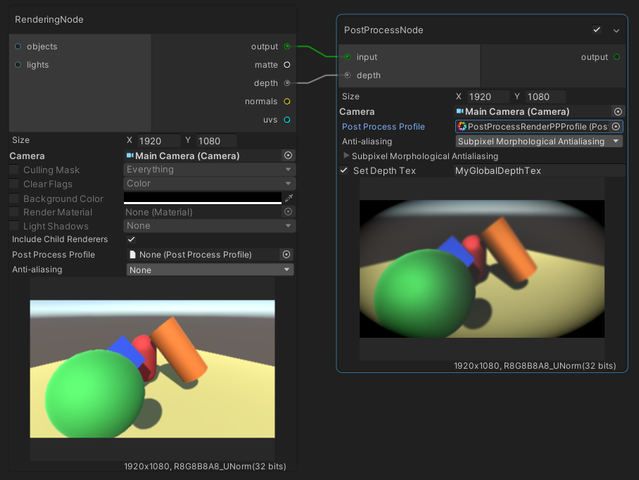Open object picker for PostProcessNode profile

616,127
